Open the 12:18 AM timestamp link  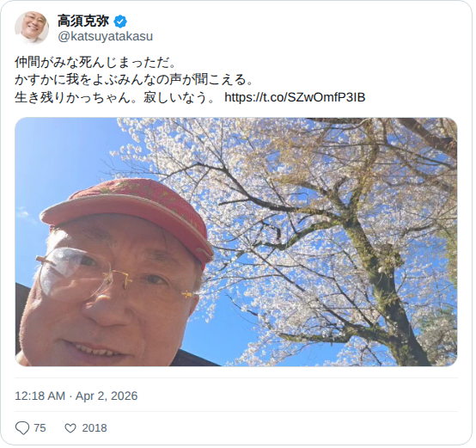point(40,396)
